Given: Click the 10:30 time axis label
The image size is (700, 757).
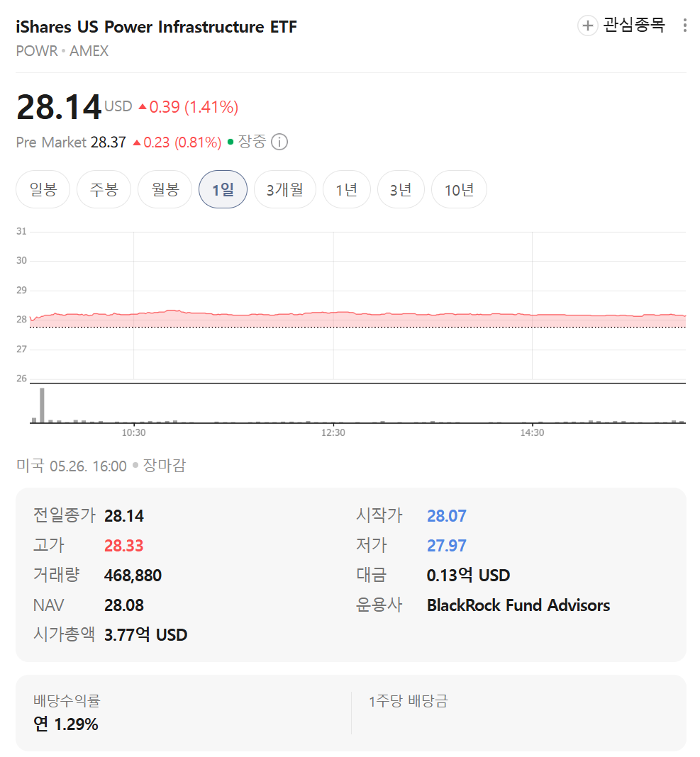Looking at the screenshot, I should coord(134,432).
